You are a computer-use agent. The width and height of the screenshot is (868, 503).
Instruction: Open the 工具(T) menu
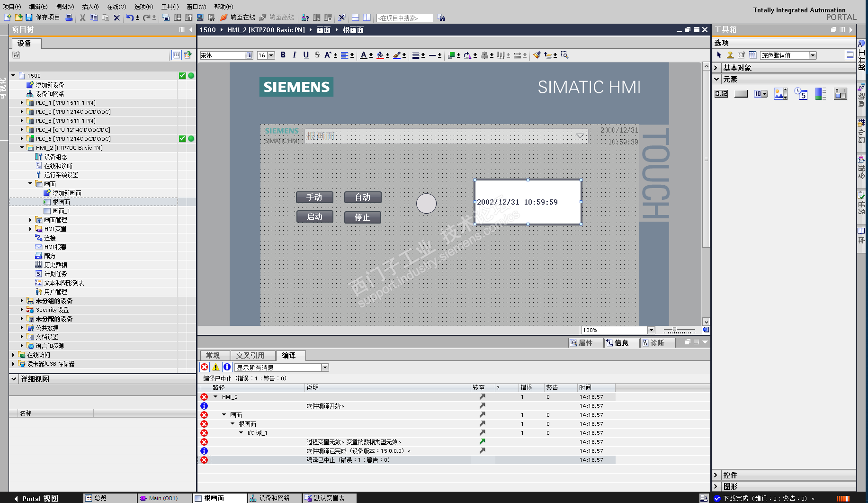pyautogui.click(x=170, y=7)
